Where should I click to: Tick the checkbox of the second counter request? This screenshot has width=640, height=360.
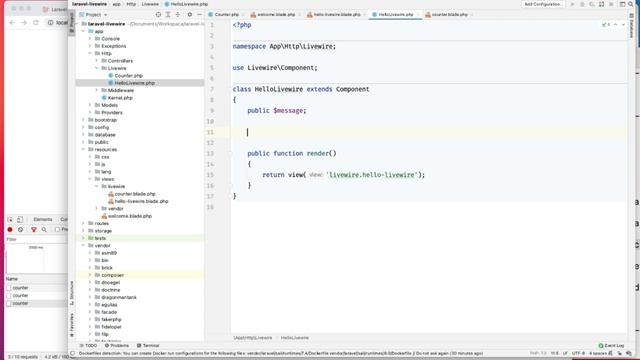pyautogui.click(x=9, y=296)
